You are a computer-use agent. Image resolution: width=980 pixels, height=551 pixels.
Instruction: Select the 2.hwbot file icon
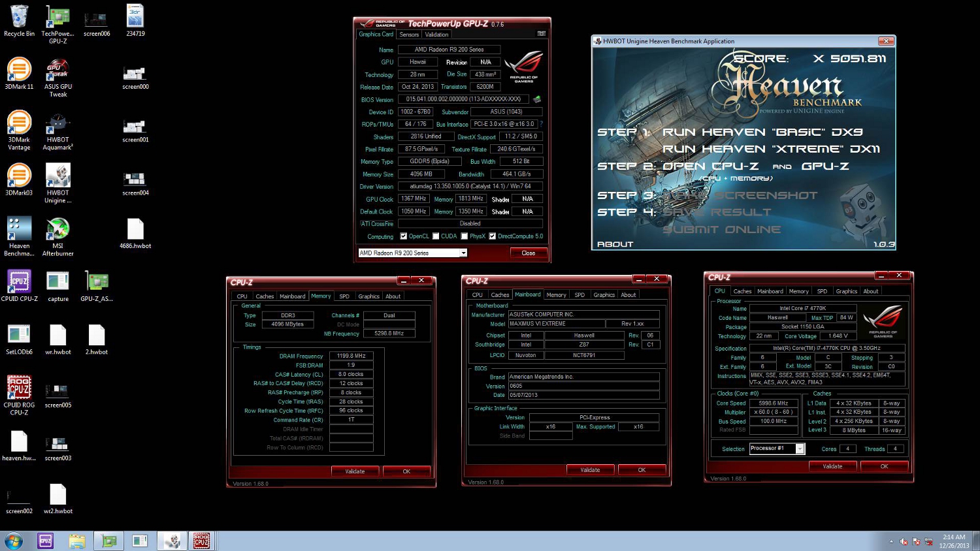coord(97,339)
